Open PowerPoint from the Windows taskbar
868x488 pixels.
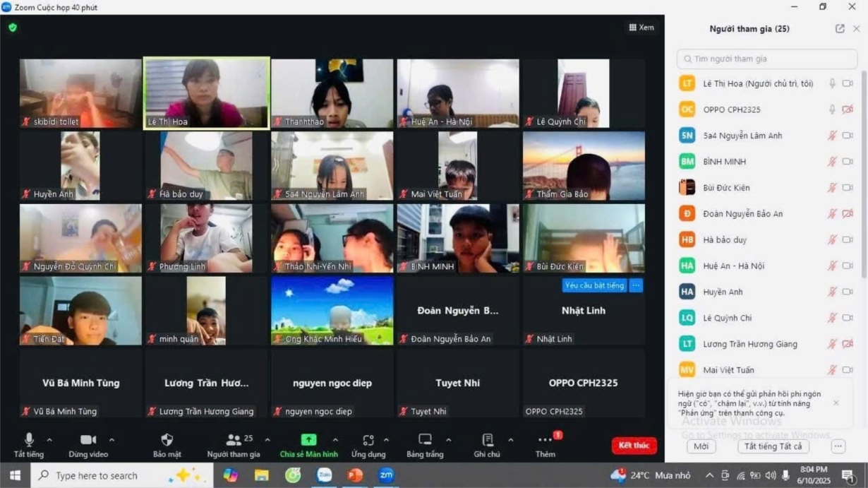click(x=355, y=475)
